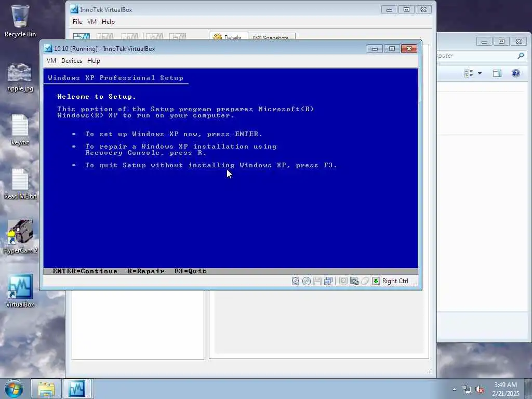
Task: Click the network tray icon
Action: (467, 390)
